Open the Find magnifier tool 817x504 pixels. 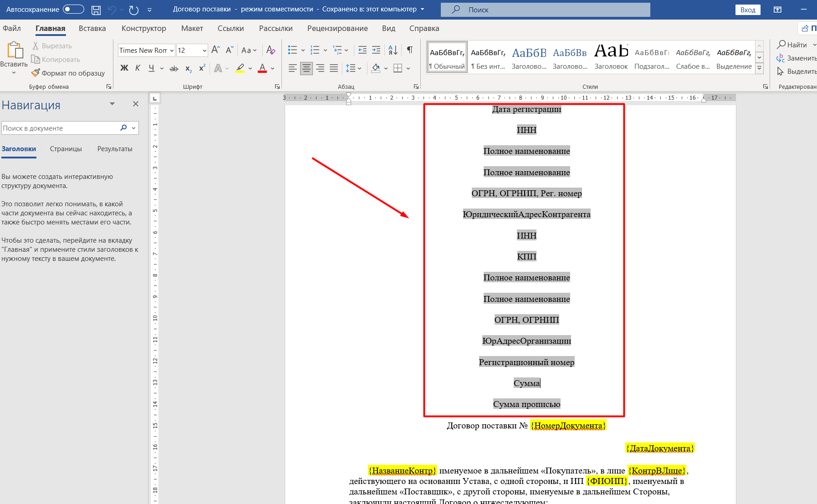(x=781, y=45)
